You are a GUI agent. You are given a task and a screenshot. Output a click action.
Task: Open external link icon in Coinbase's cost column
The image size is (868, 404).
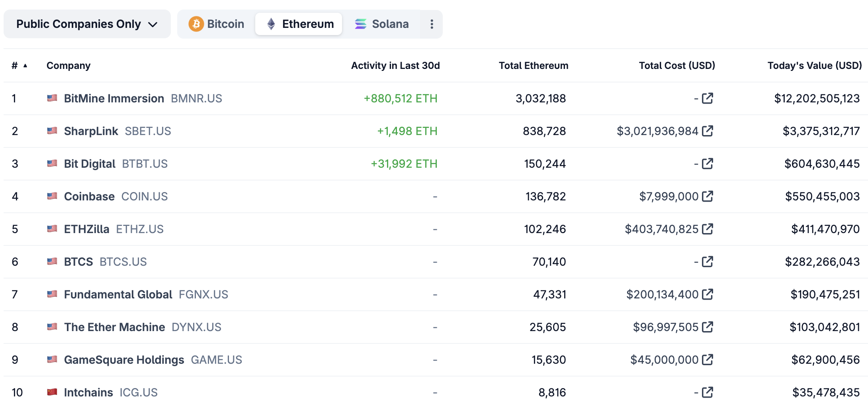coord(708,196)
